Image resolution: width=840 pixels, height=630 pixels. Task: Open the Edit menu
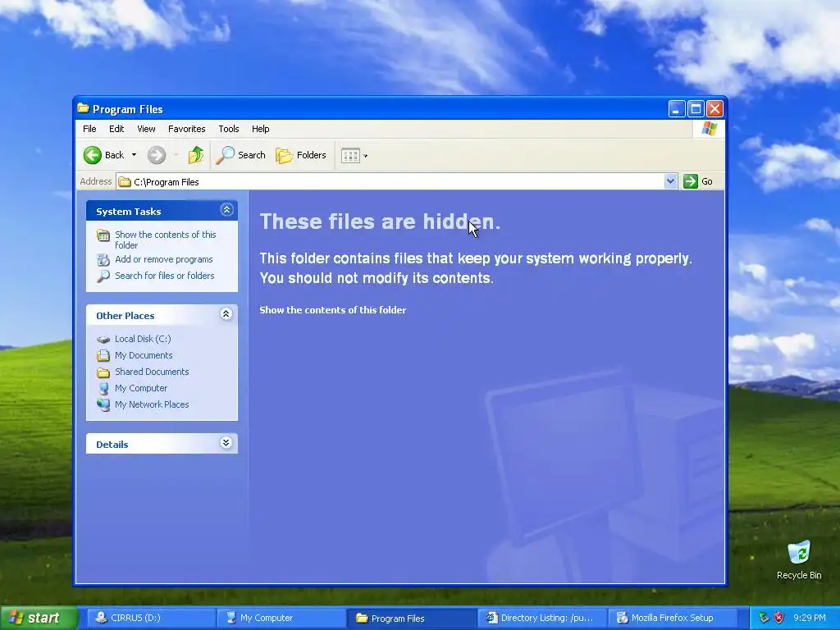tap(116, 129)
